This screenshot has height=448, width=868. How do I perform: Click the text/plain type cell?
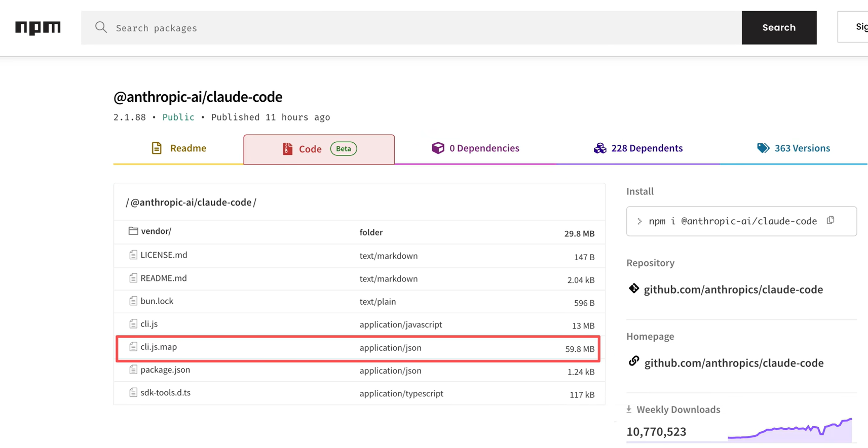coord(378,302)
